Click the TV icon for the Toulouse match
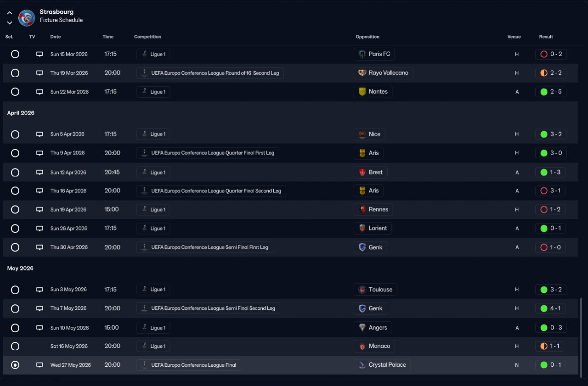Screen dimensions: 588x386 40,290
